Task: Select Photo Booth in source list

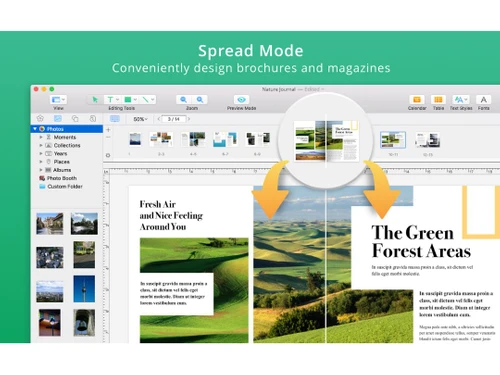Action: [58, 178]
